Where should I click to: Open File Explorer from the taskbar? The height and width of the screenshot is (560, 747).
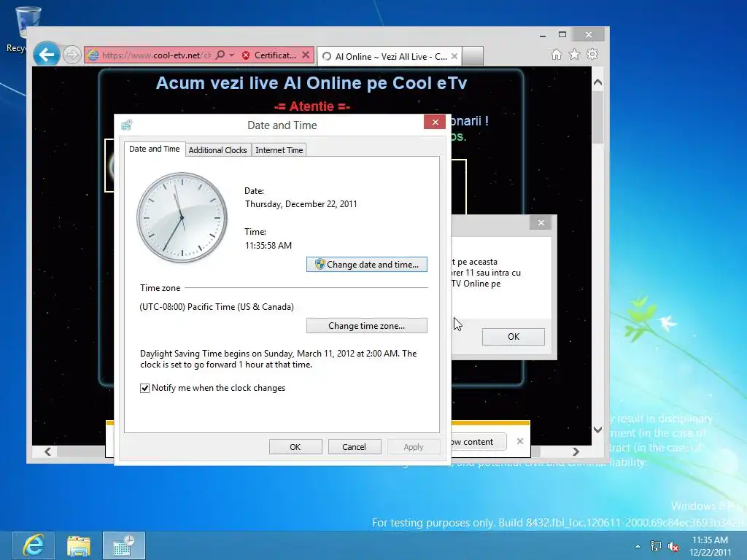click(x=79, y=545)
